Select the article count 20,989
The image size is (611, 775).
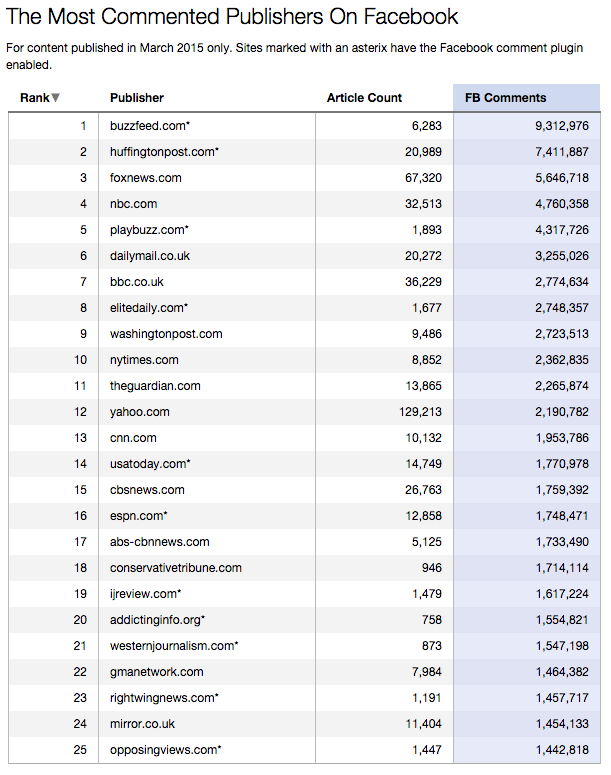(x=423, y=152)
